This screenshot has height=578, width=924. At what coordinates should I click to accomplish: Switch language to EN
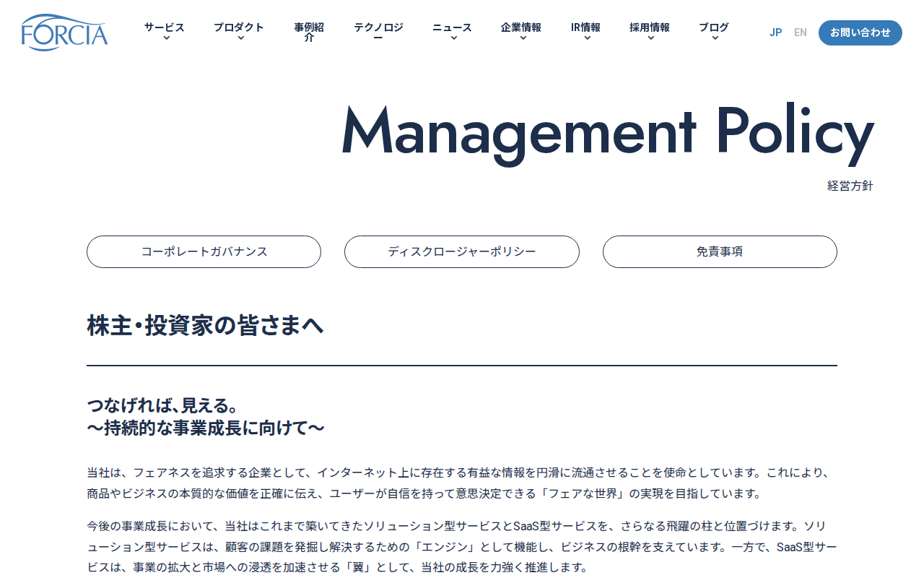tap(800, 33)
